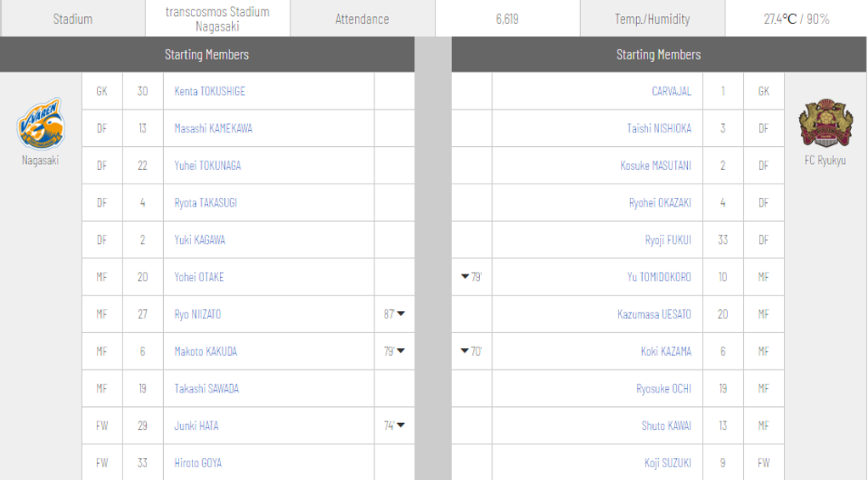Click the left Starting Members header
The height and width of the screenshot is (480, 868).
[207, 54]
